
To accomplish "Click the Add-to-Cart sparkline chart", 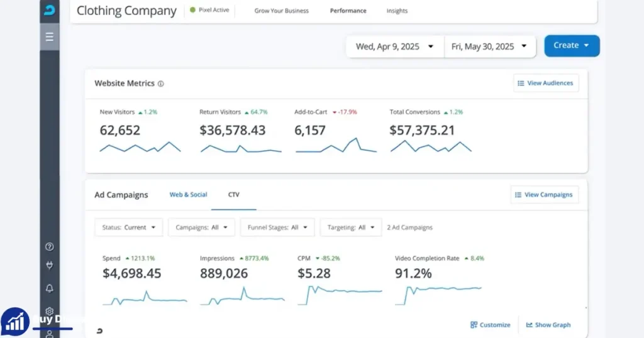I will click(336, 145).
